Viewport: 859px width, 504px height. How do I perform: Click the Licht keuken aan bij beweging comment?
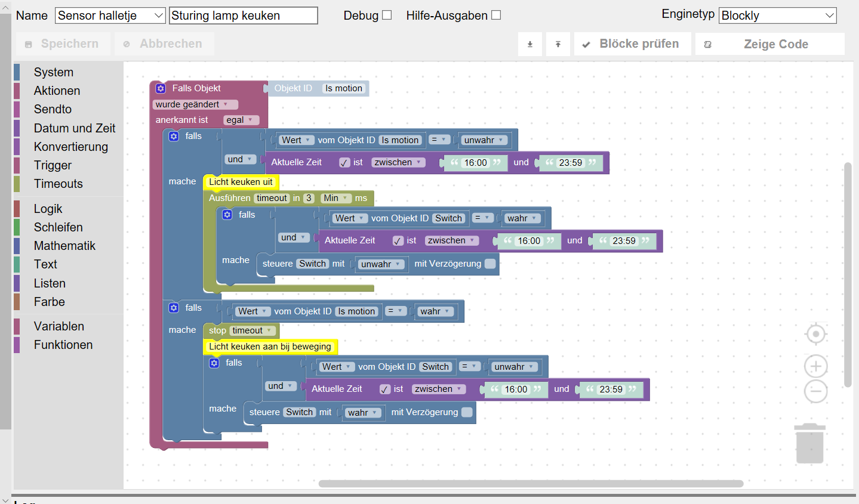270,347
